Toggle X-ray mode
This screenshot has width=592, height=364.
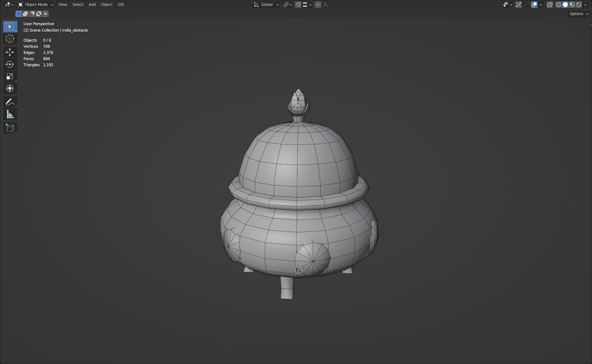550,5
